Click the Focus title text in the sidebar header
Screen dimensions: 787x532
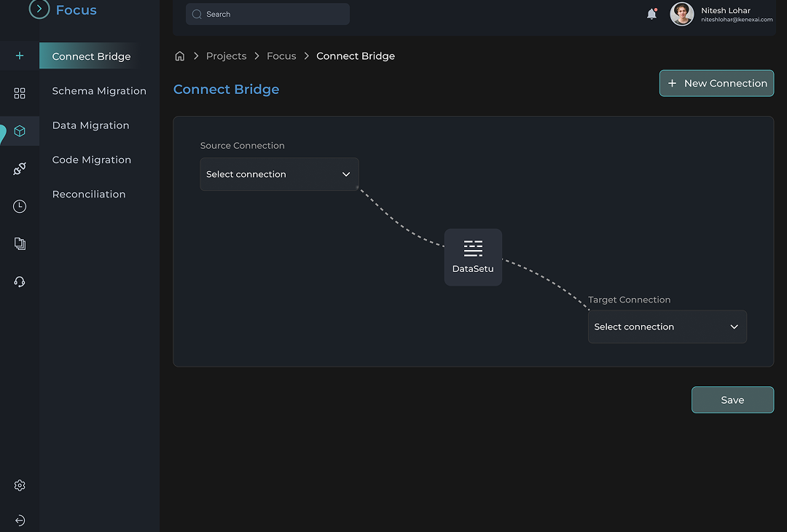[x=77, y=9]
